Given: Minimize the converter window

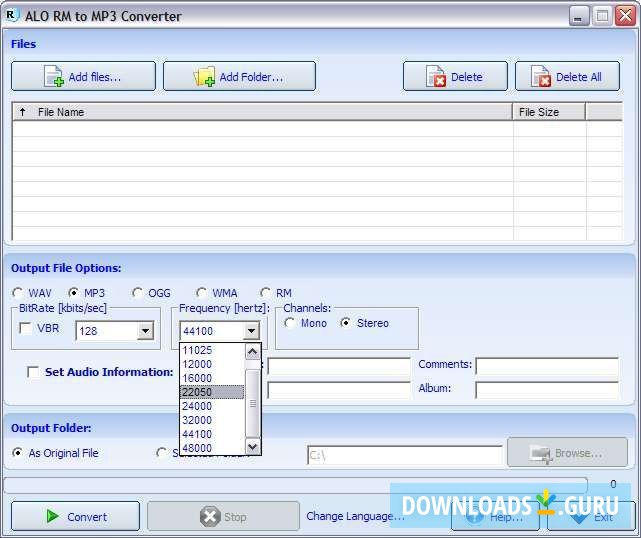Looking at the screenshot, I should 578,17.
